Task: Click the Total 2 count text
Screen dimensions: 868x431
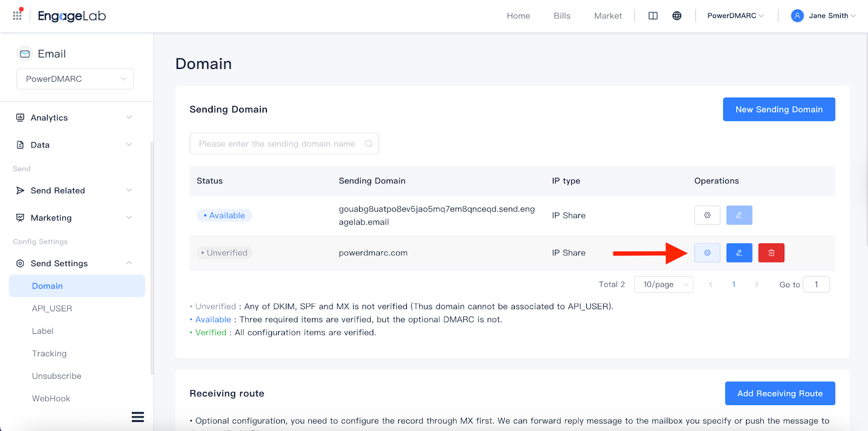Action: [612, 285]
